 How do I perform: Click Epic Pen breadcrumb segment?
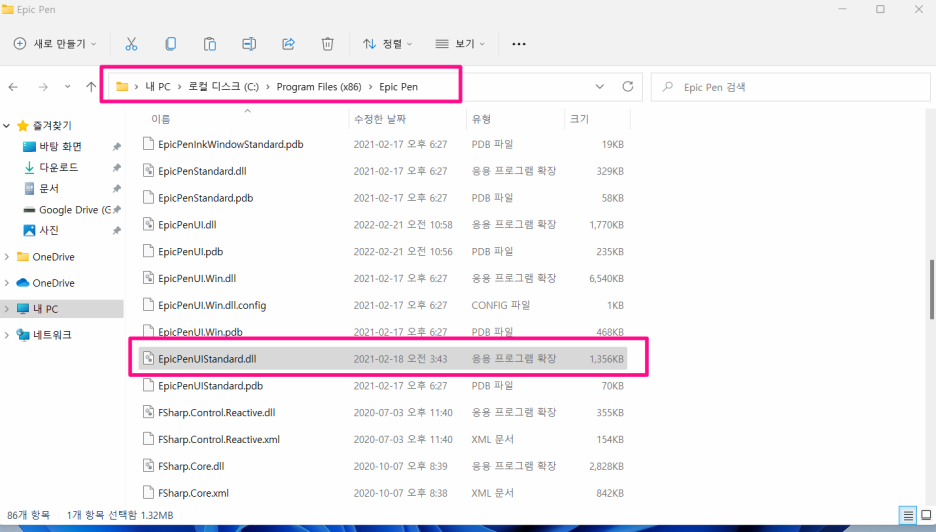(398, 87)
